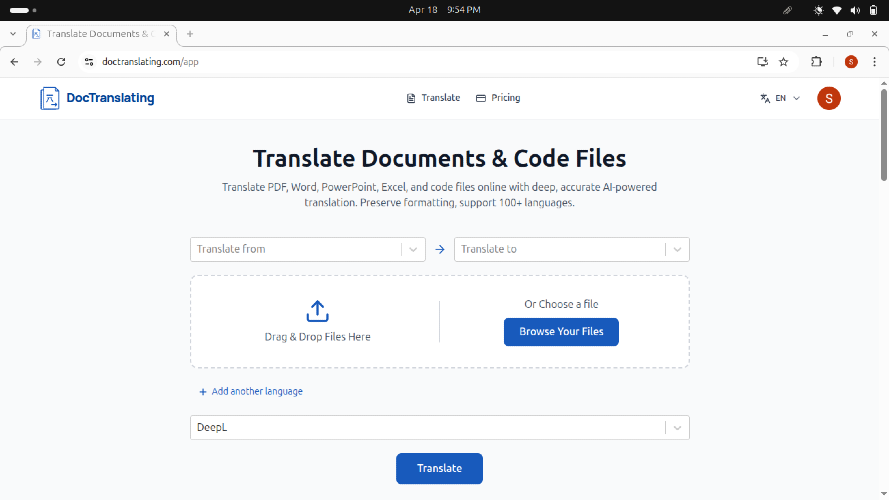Click the address bar URL field
The image size is (889, 500).
420,62
